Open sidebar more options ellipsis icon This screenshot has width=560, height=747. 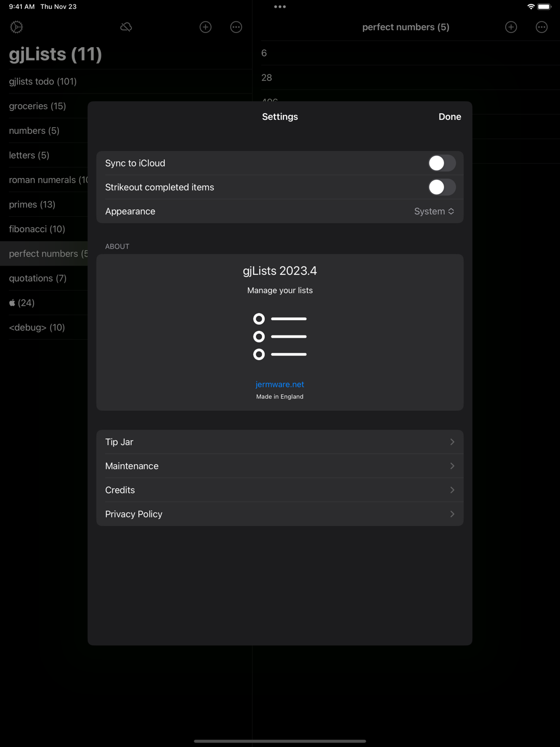pyautogui.click(x=236, y=27)
